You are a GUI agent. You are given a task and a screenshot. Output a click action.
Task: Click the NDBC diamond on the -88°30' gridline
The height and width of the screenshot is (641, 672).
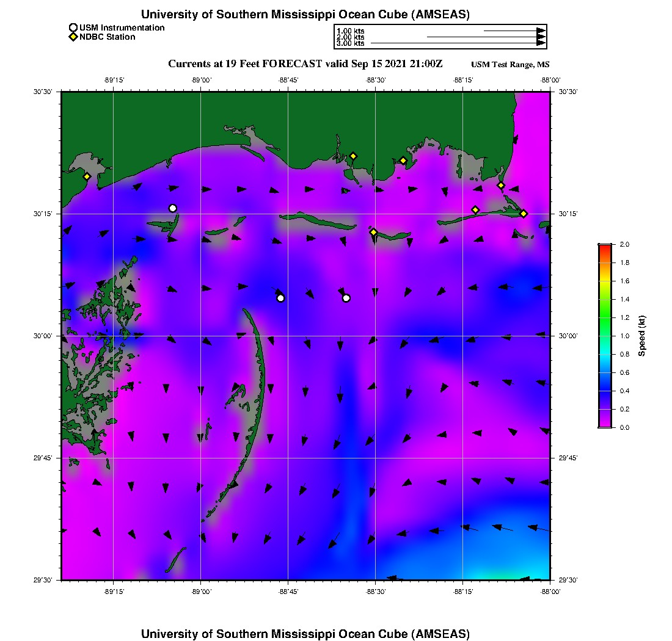click(x=374, y=232)
